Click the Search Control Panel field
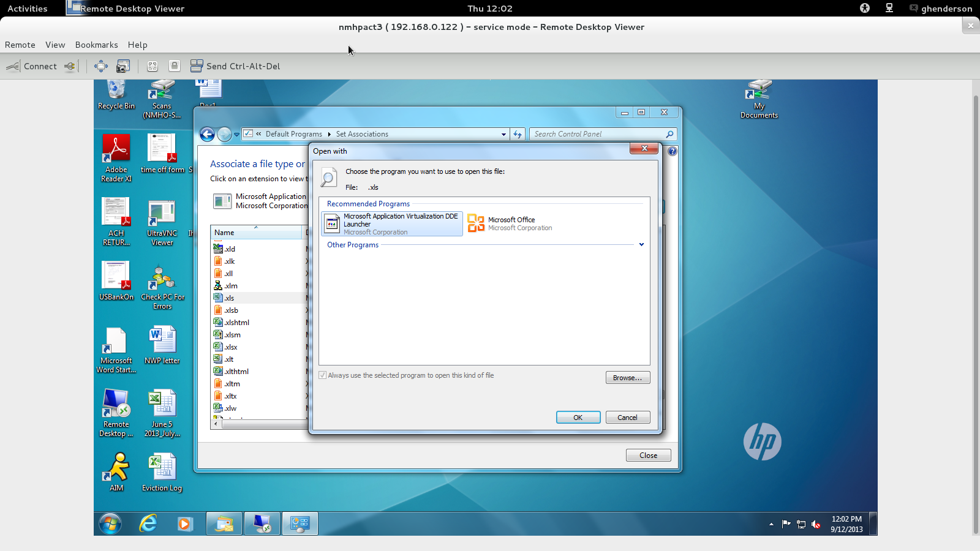The height and width of the screenshot is (551, 980). pyautogui.click(x=597, y=134)
